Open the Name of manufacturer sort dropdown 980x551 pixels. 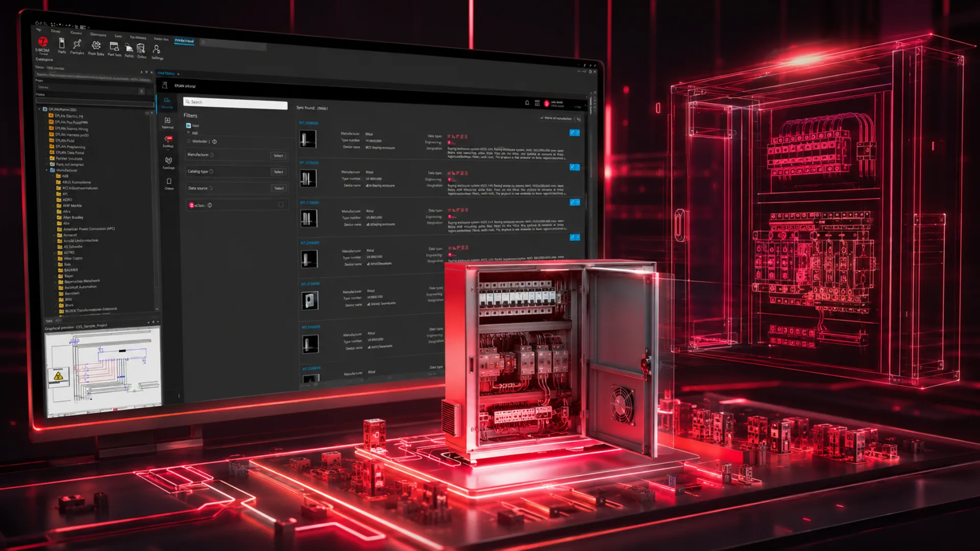coord(557,118)
